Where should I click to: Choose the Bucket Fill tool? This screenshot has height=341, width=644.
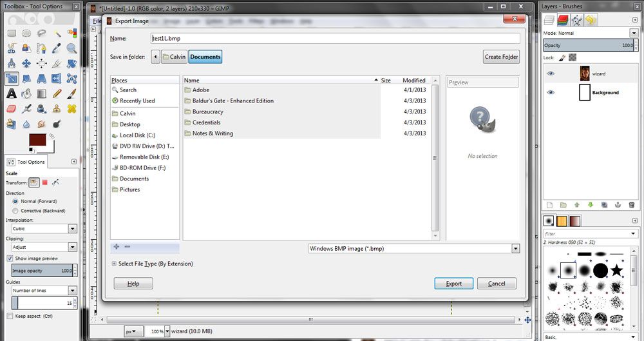[x=26, y=93]
